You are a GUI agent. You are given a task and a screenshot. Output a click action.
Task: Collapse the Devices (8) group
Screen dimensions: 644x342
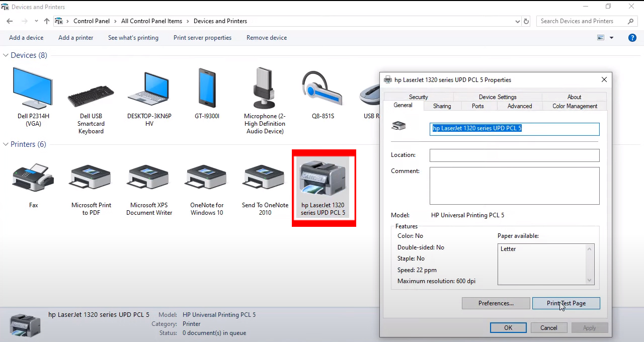(x=6, y=55)
